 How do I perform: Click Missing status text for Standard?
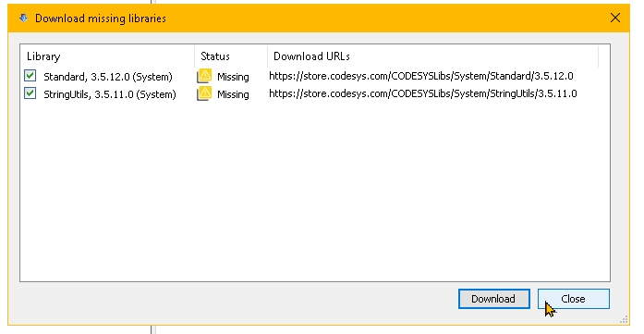point(233,77)
